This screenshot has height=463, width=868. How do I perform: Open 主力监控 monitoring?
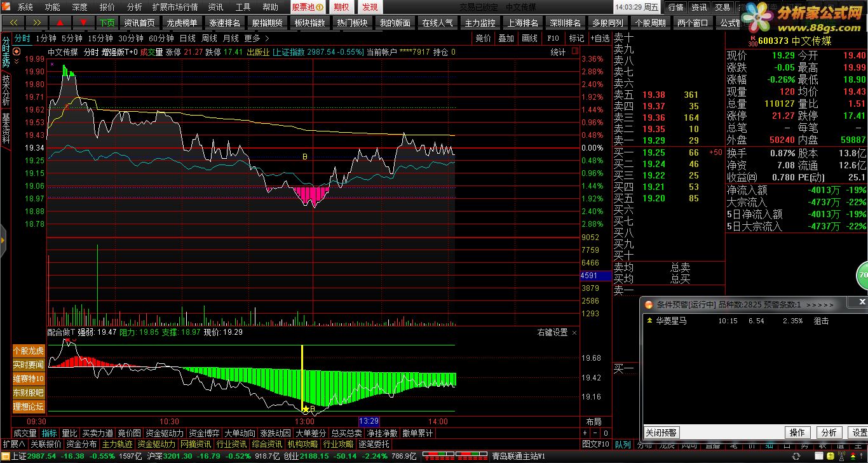pos(480,22)
